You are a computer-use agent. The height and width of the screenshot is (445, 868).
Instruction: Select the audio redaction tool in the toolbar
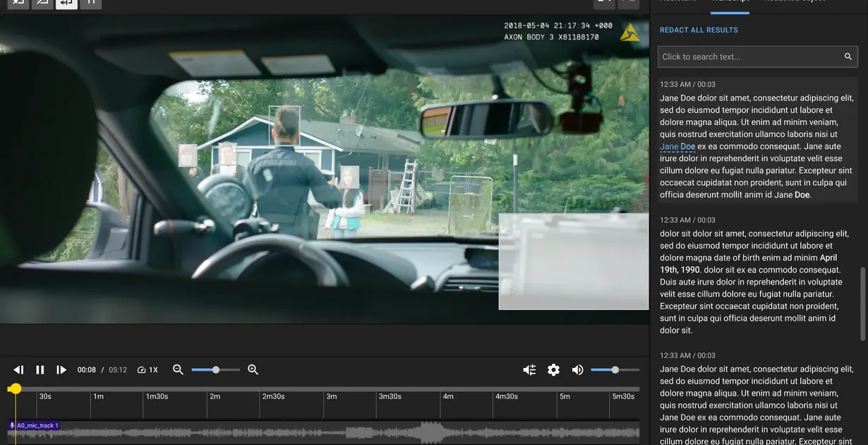66,3
